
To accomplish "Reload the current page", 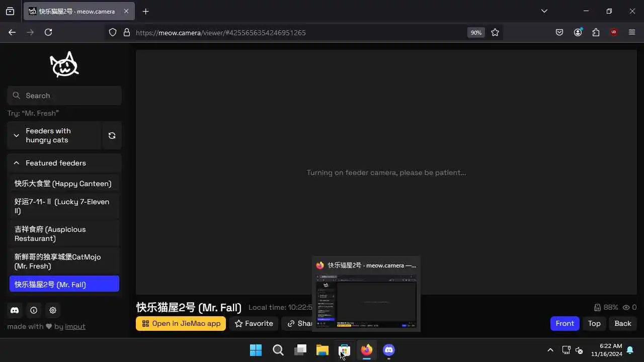I will 48,32.
